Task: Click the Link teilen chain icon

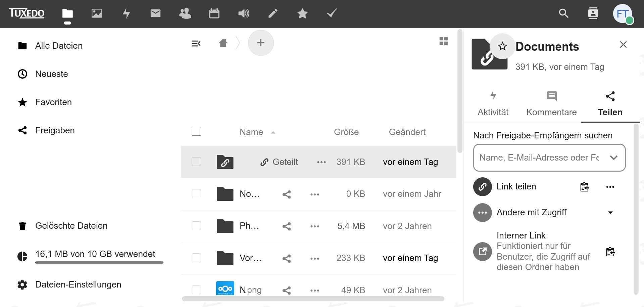Action: (483, 187)
